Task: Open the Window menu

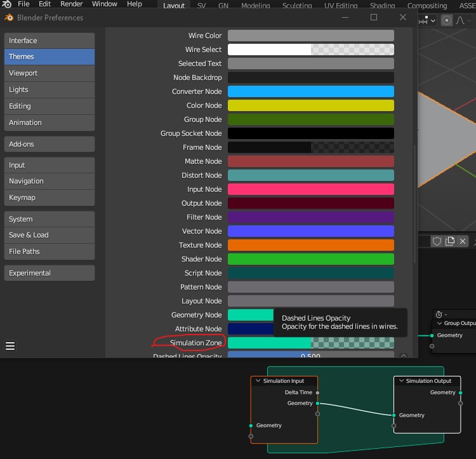Action: coord(105,4)
